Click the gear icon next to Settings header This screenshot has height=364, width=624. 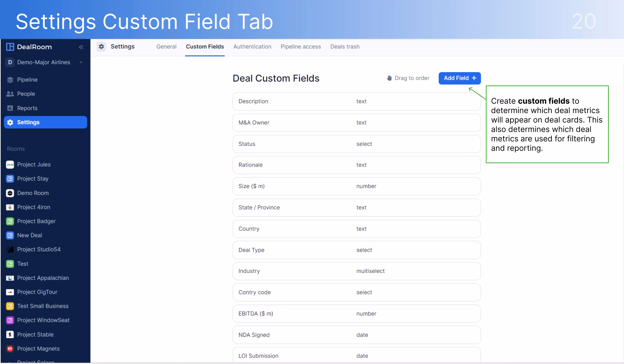[101, 46]
